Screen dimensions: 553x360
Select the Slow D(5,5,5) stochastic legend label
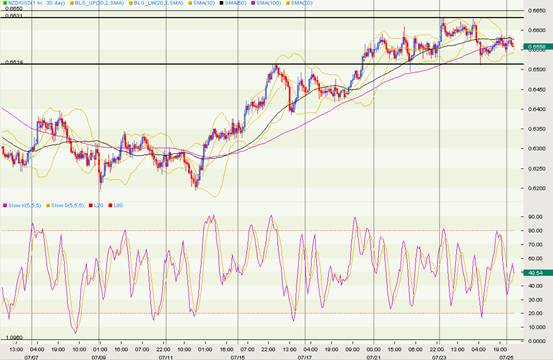click(x=68, y=205)
